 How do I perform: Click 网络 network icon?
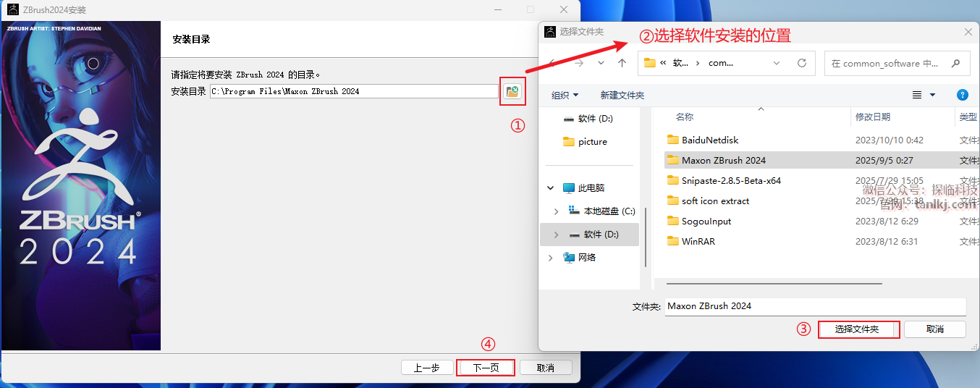[x=569, y=258]
